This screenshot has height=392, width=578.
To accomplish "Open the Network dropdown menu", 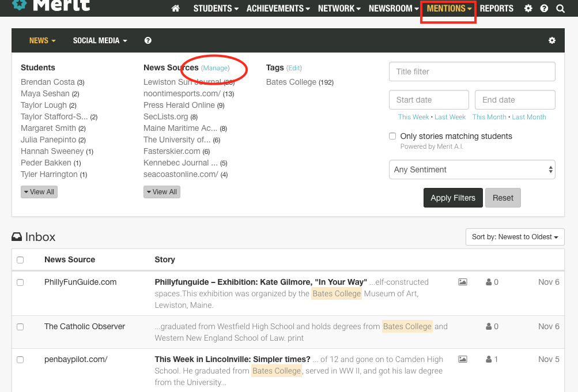I will (x=339, y=9).
